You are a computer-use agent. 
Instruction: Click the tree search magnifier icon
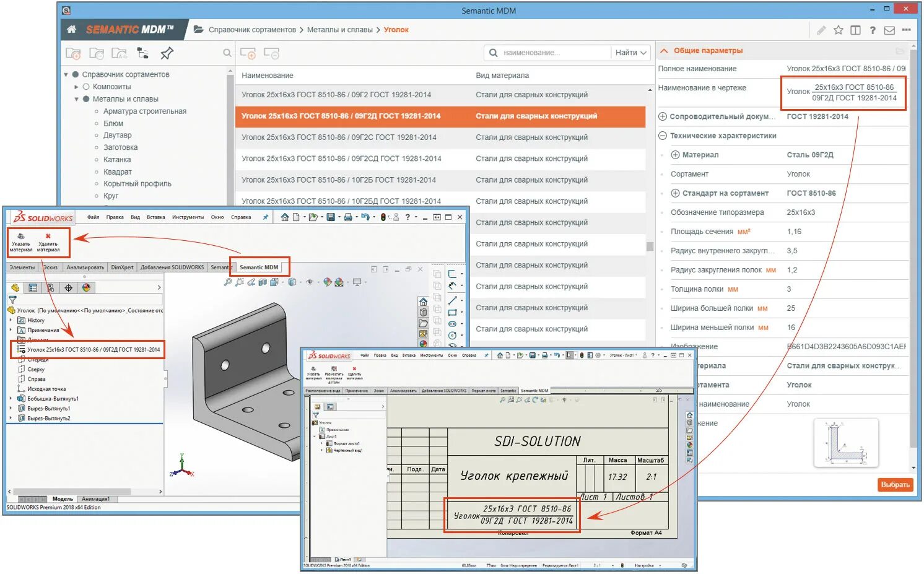pos(227,53)
